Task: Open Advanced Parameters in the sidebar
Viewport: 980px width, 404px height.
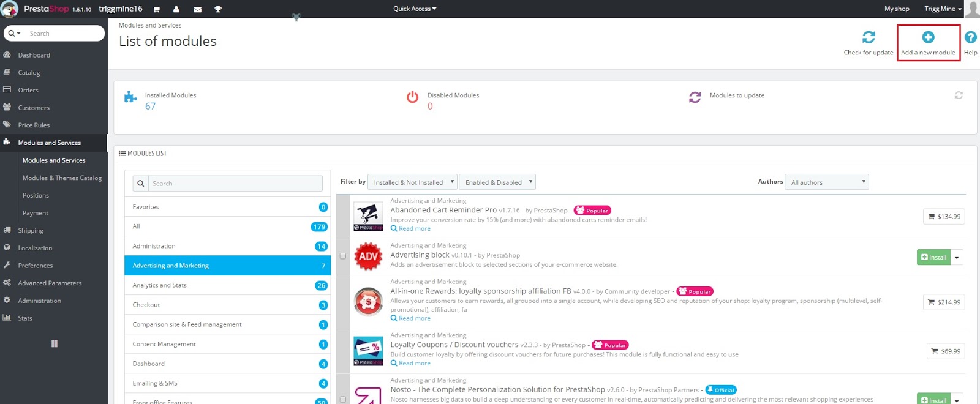Action: pyautogui.click(x=50, y=283)
